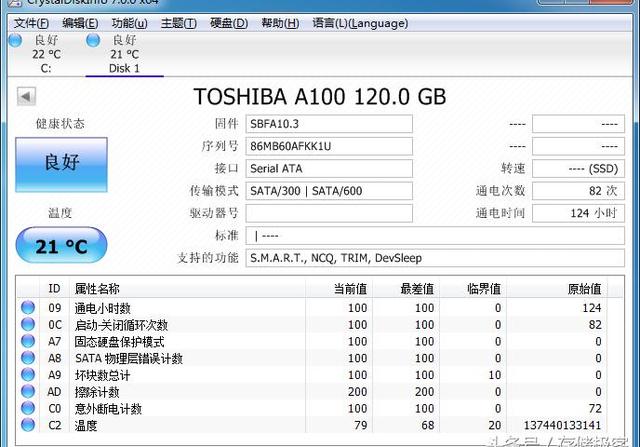Open the 硬盘(D) menu

[232, 22]
